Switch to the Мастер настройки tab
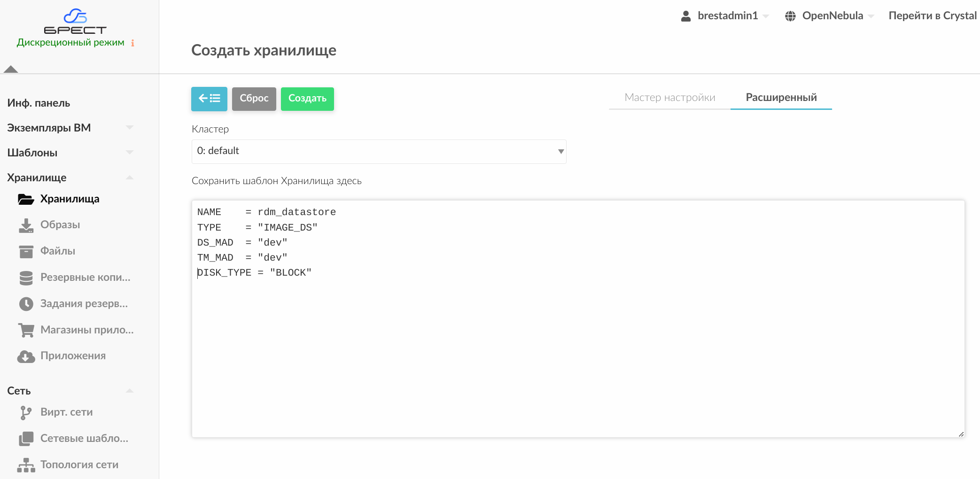Image resolution: width=980 pixels, height=479 pixels. pos(669,98)
